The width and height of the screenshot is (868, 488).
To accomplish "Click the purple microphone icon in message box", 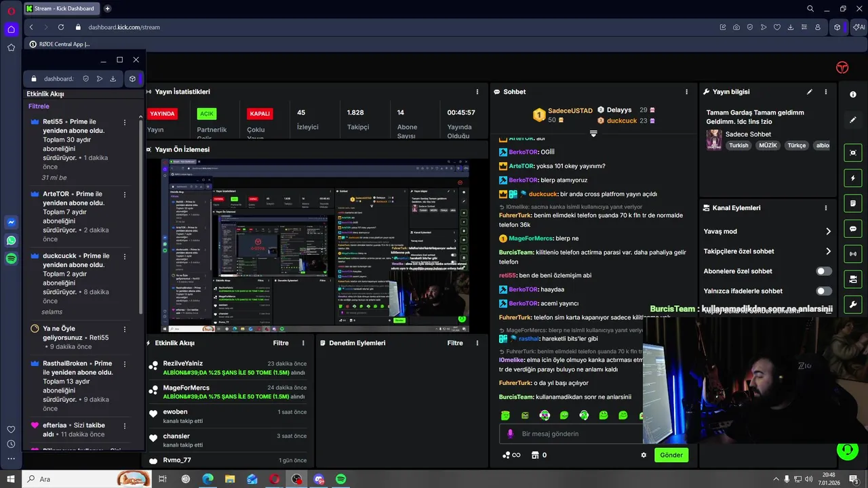I will pyautogui.click(x=511, y=434).
